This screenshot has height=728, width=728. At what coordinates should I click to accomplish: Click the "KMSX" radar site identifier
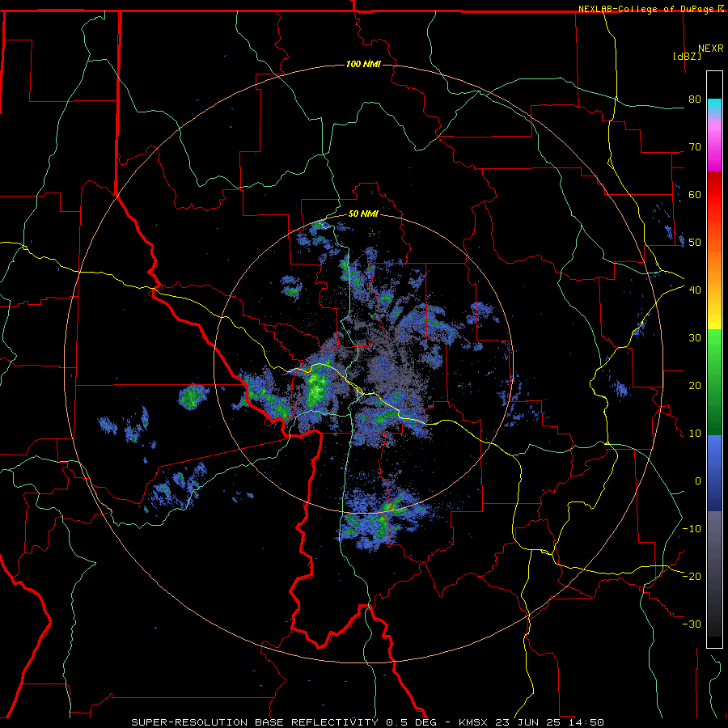(x=473, y=722)
